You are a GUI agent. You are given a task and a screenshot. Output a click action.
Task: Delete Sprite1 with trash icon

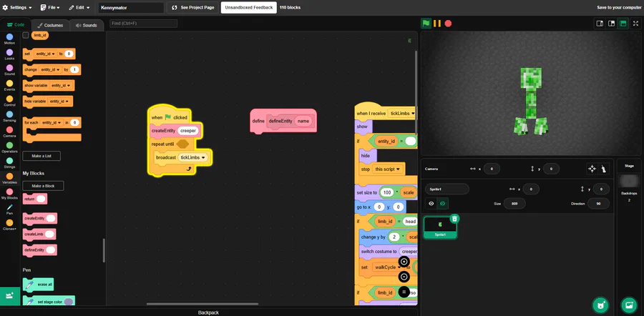click(454, 219)
